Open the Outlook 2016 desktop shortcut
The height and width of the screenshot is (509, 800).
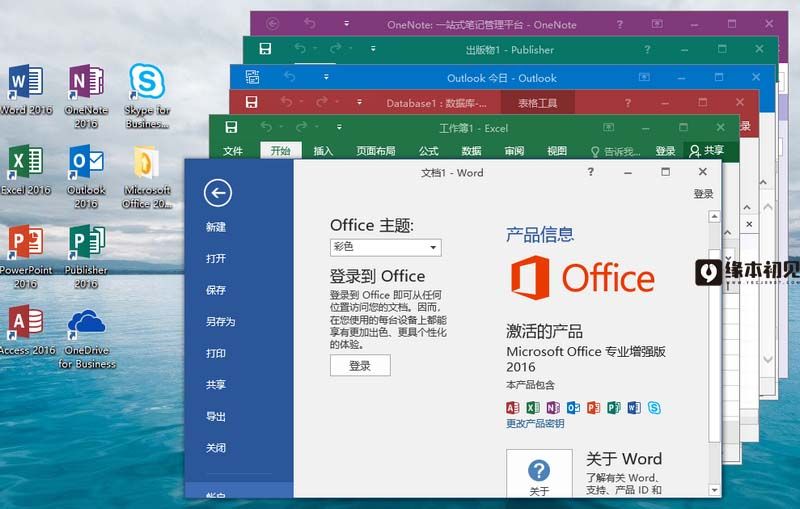pos(86,176)
